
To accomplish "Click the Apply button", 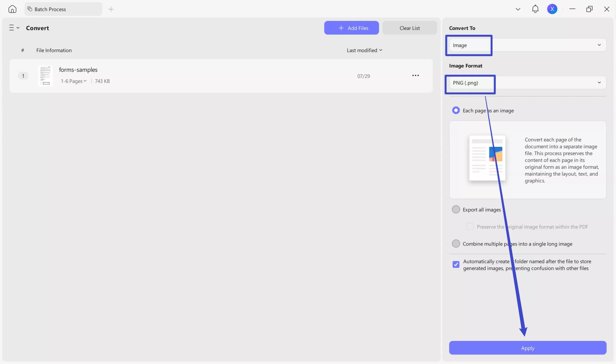I will [x=527, y=348].
